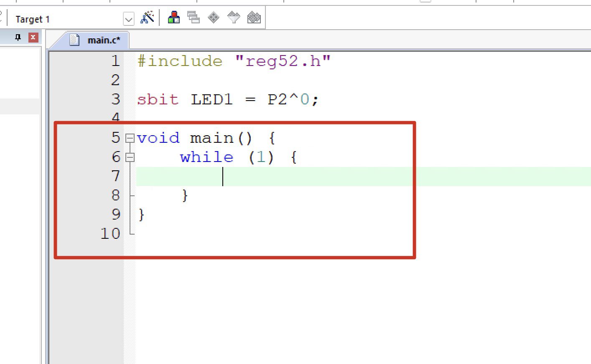The width and height of the screenshot is (591, 364).
Task: Collapse the void main() fold marker
Action: click(x=130, y=138)
